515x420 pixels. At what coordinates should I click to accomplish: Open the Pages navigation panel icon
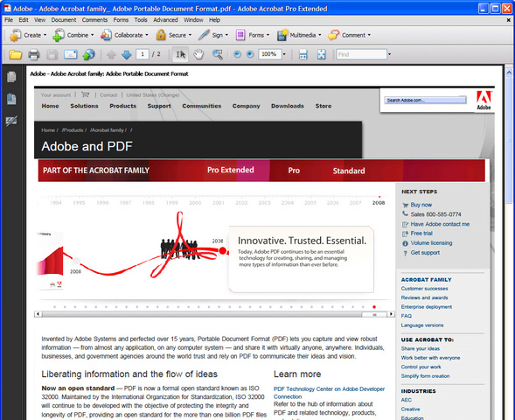pos(11,77)
